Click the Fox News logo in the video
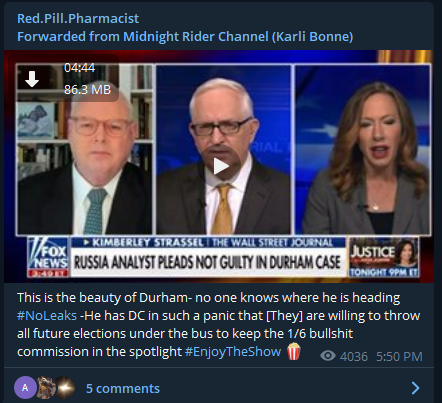This screenshot has height=403, width=442. (49, 257)
